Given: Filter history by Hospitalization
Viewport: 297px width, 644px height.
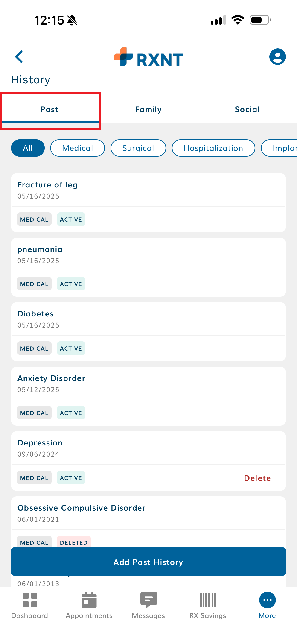Looking at the screenshot, I should (213, 148).
